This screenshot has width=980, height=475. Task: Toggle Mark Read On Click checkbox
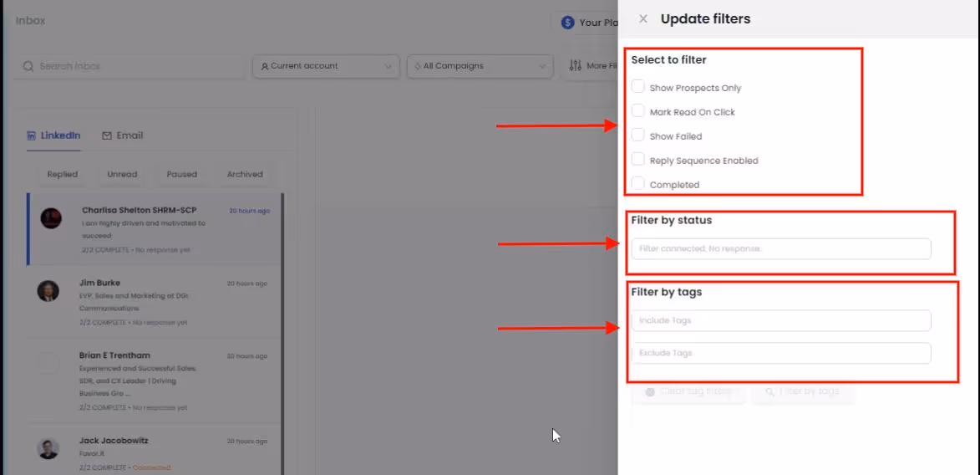(x=637, y=111)
